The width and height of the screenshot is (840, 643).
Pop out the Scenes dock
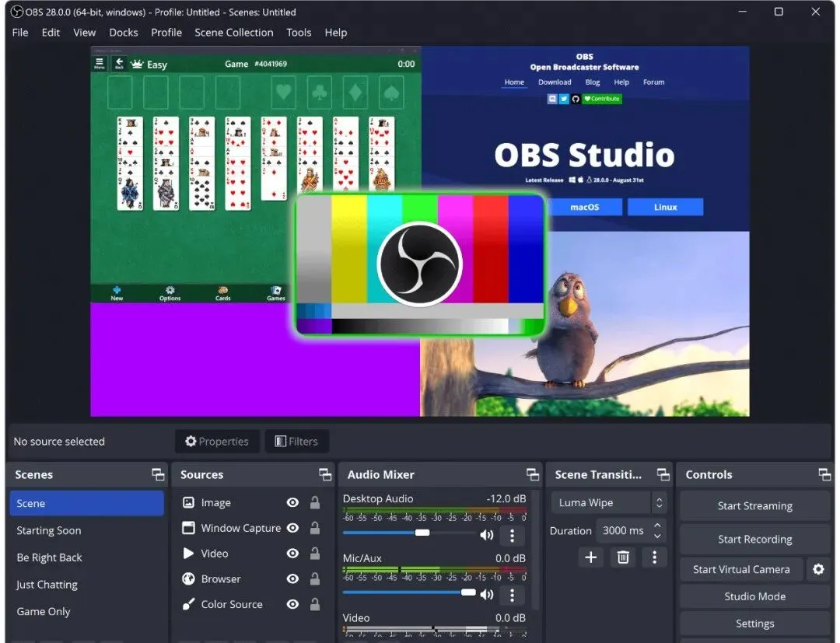pos(158,474)
